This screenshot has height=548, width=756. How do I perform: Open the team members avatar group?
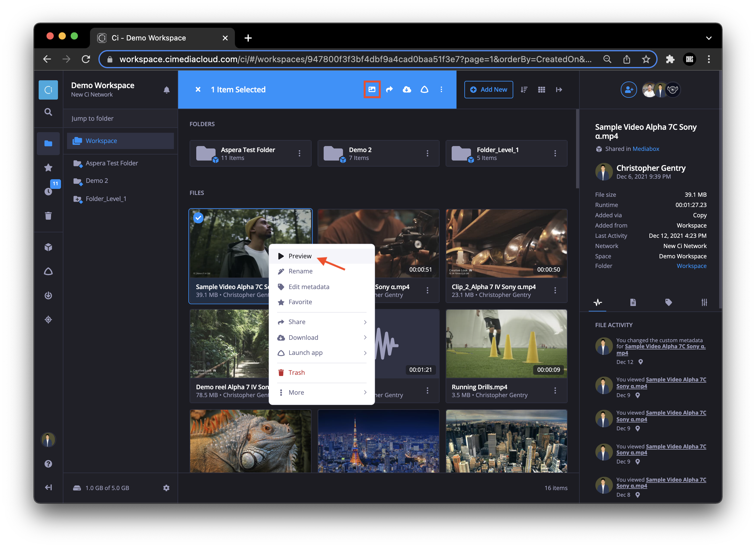661,89
